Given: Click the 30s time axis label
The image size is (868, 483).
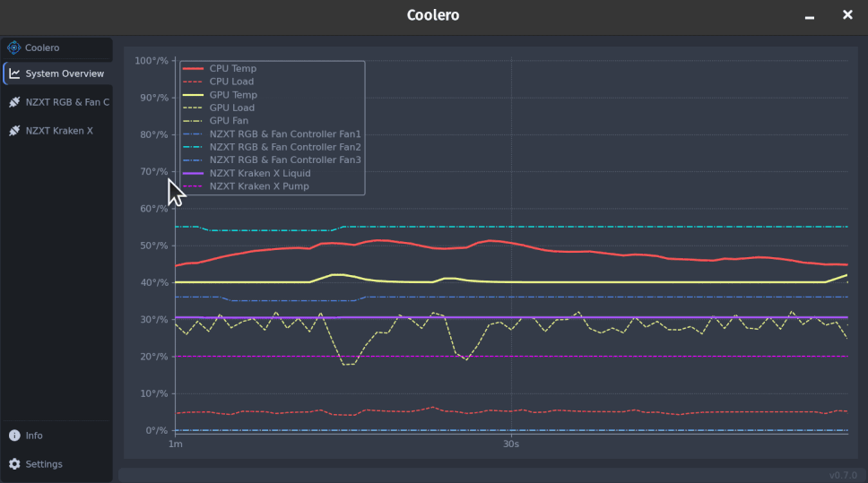Looking at the screenshot, I should click(x=511, y=444).
